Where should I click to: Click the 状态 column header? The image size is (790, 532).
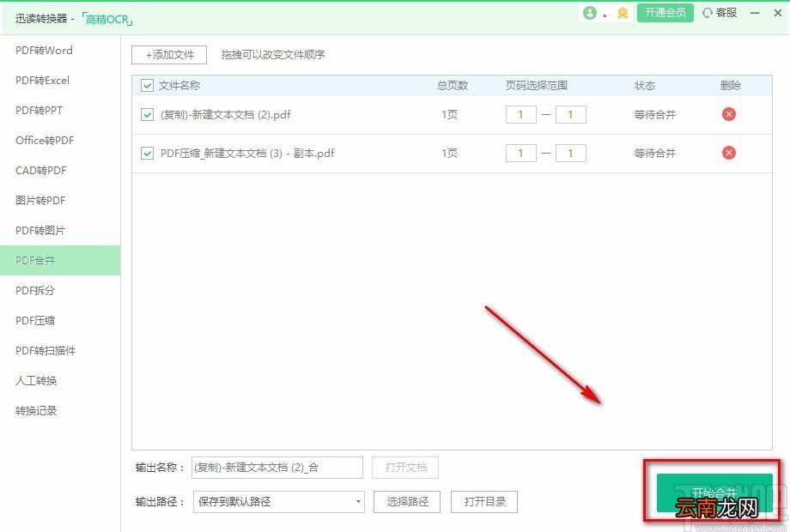click(x=644, y=86)
